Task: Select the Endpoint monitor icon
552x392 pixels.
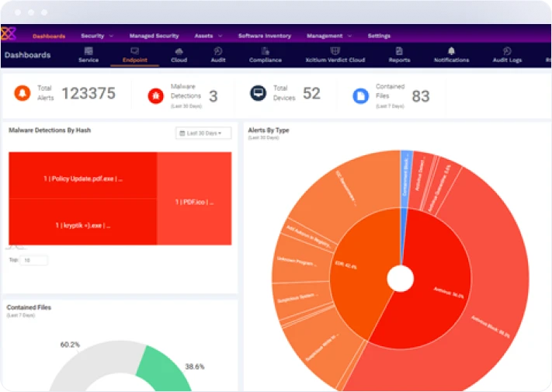Action: point(134,50)
